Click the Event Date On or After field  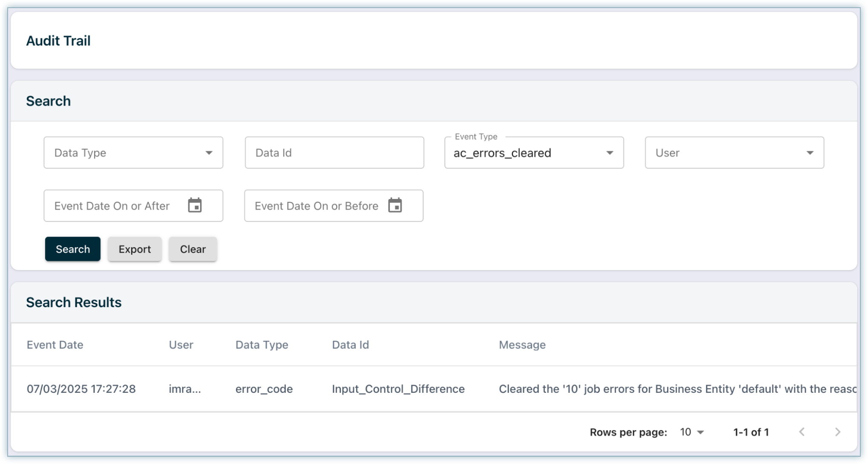pos(113,206)
